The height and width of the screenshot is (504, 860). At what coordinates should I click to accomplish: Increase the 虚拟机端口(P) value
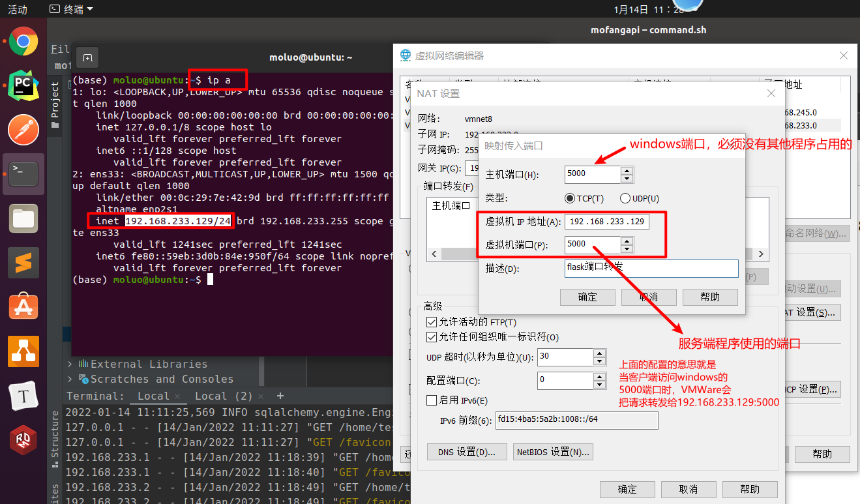click(x=627, y=241)
